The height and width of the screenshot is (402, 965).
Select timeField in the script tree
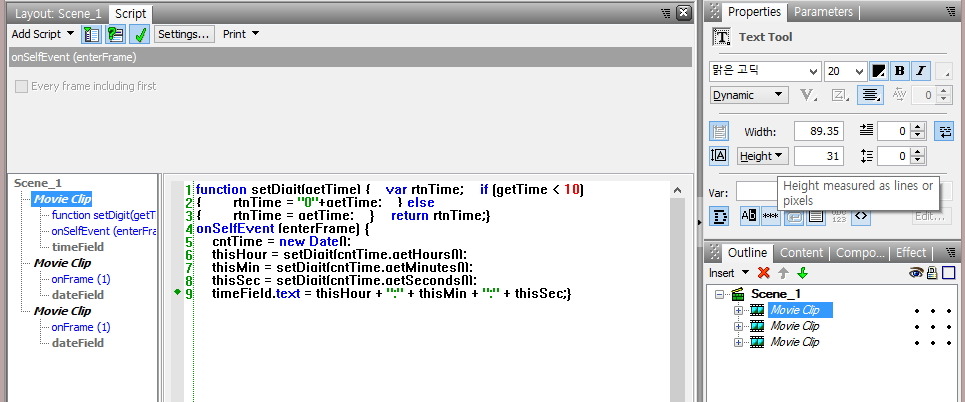pyautogui.click(x=78, y=247)
